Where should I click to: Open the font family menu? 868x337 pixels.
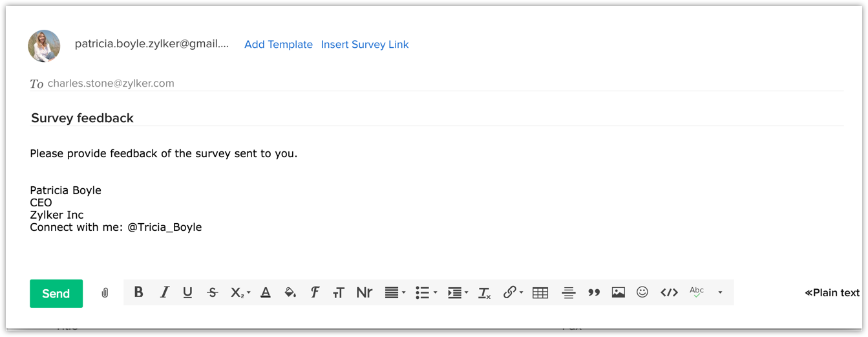(x=315, y=292)
